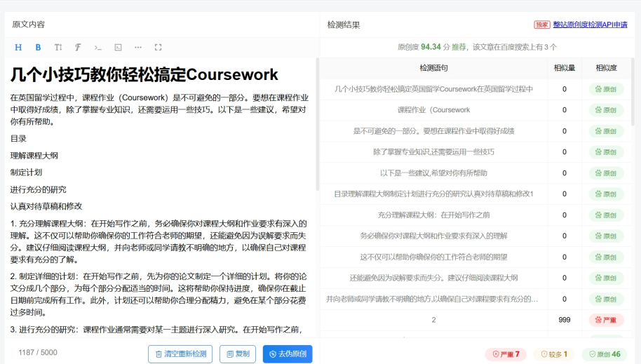This screenshot has width=641, height=364.
Task: Click 原创 tag in 是不可避免的一部分 row
Action: pos(606,131)
